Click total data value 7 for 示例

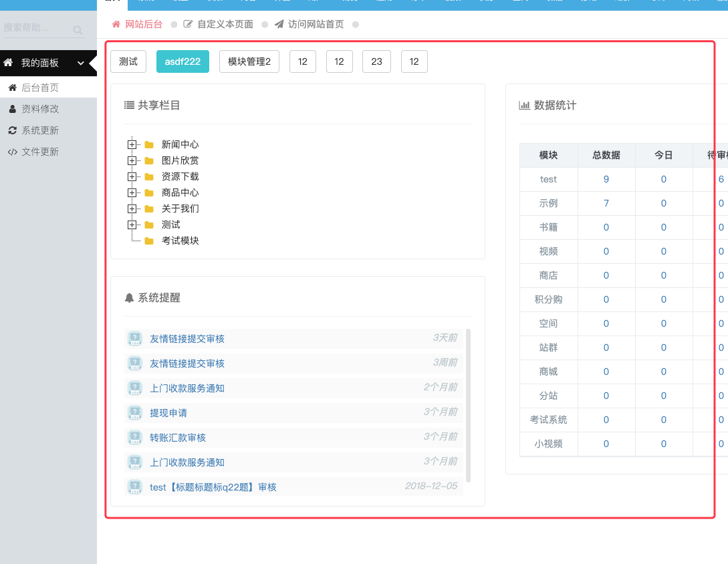coord(606,203)
